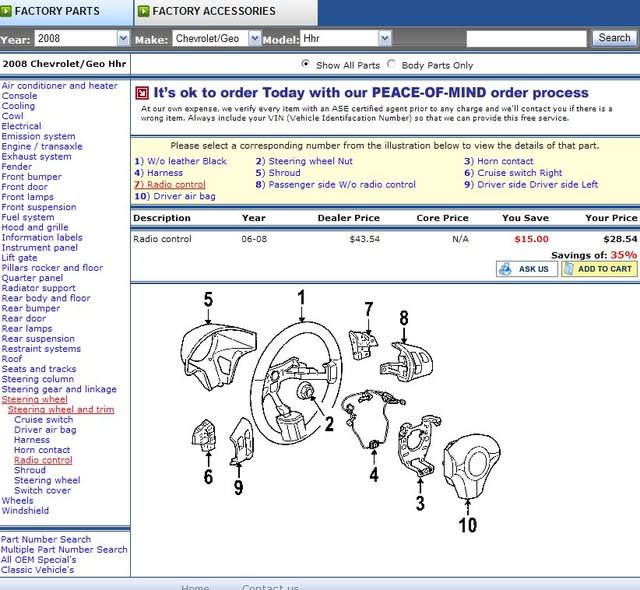Viewport: 640px width, 590px height.
Task: Open the Rear lamps category
Action: [27, 328]
